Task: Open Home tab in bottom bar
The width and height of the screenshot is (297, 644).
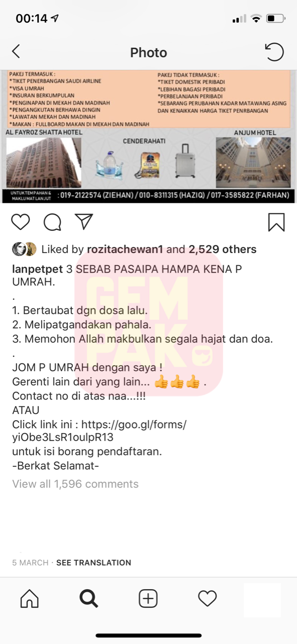Action: 29,598
